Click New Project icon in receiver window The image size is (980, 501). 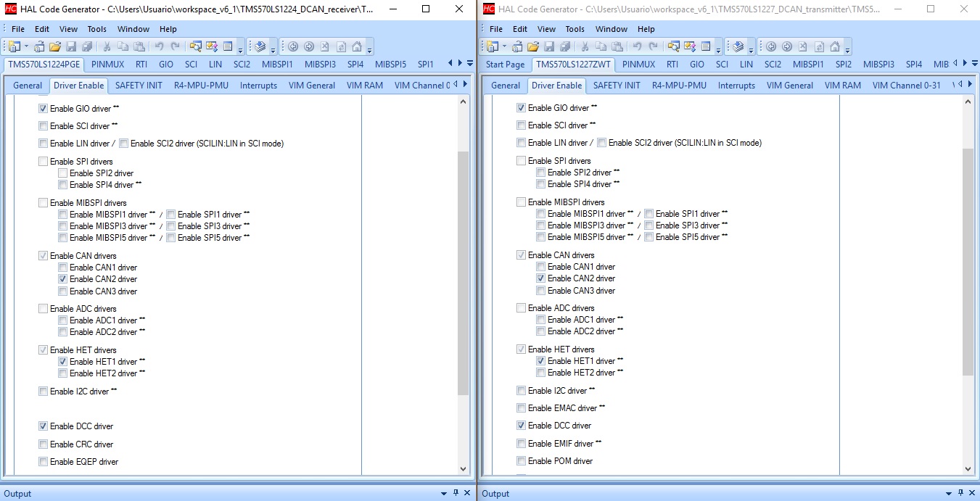[15, 46]
